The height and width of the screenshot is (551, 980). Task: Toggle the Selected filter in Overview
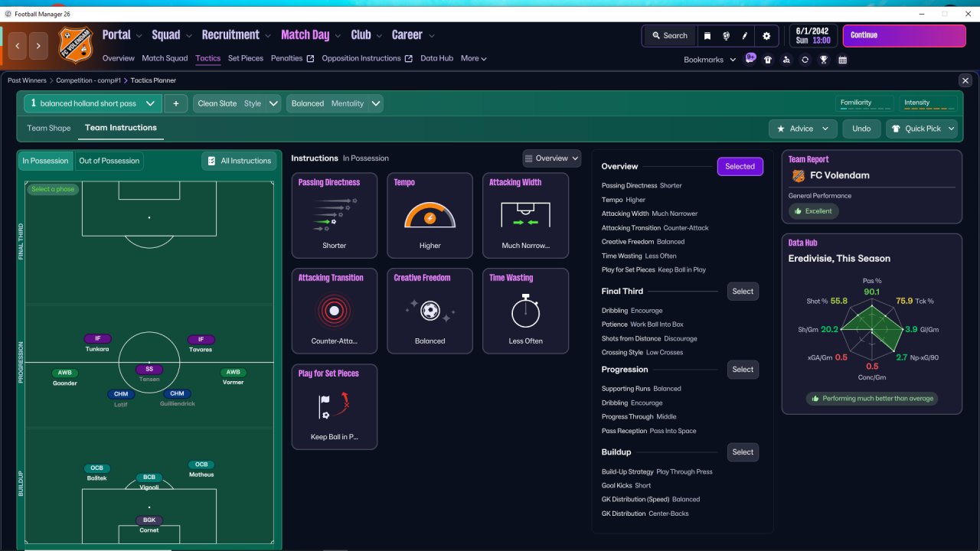(740, 166)
